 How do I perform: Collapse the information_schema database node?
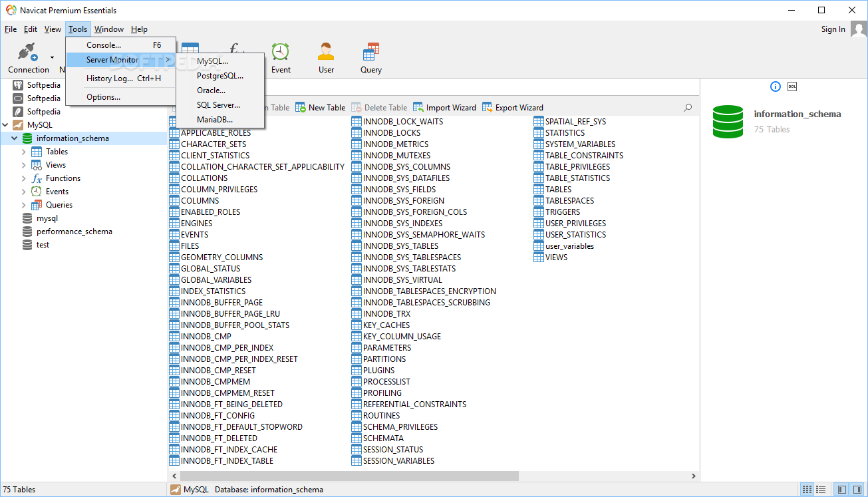[x=15, y=138]
